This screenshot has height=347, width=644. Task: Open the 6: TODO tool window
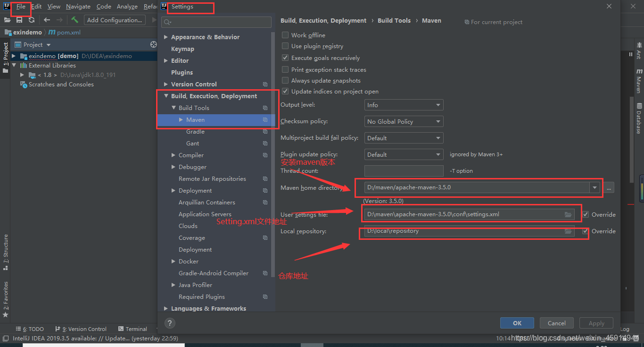point(30,329)
